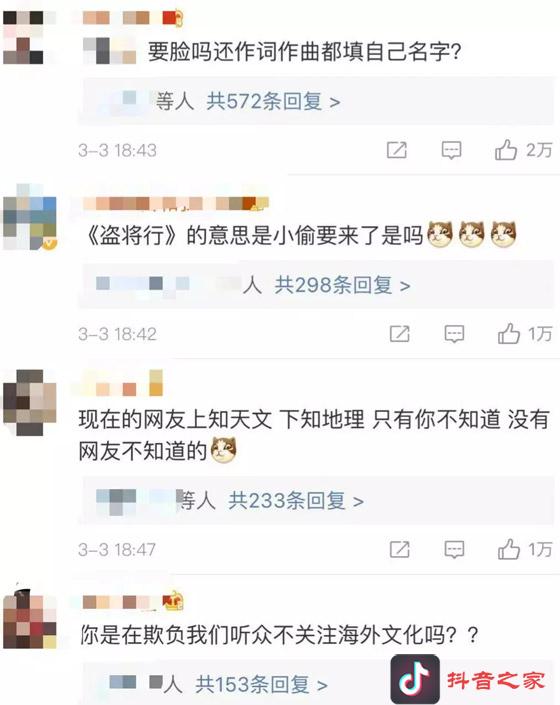Reply to the 18:42 comment via bubble icon
This screenshot has height=705, width=560.
[454, 334]
